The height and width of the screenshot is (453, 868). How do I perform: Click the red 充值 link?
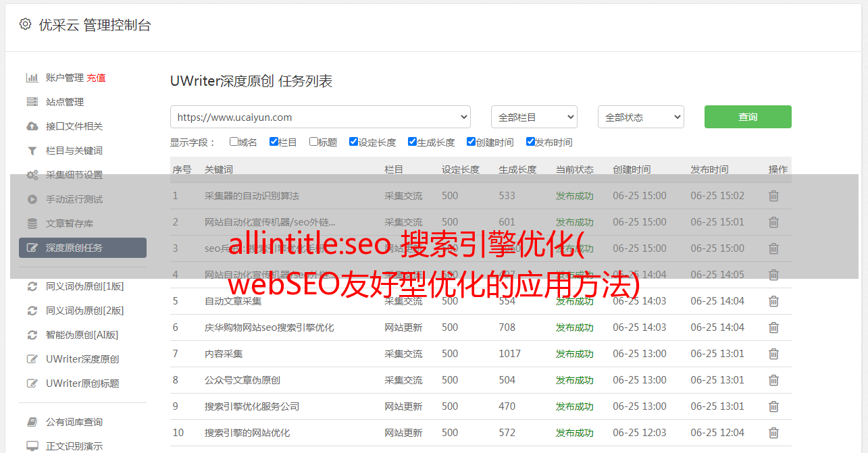(x=96, y=78)
